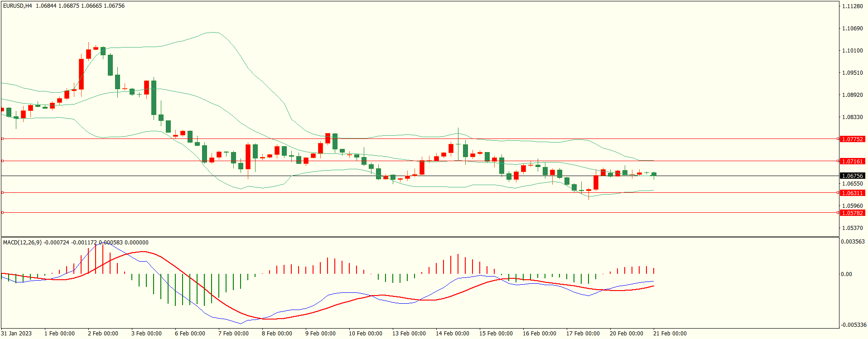868x339 pixels.
Task: Click the 6 Feb 00:00 time axis label
Action: pos(190,334)
